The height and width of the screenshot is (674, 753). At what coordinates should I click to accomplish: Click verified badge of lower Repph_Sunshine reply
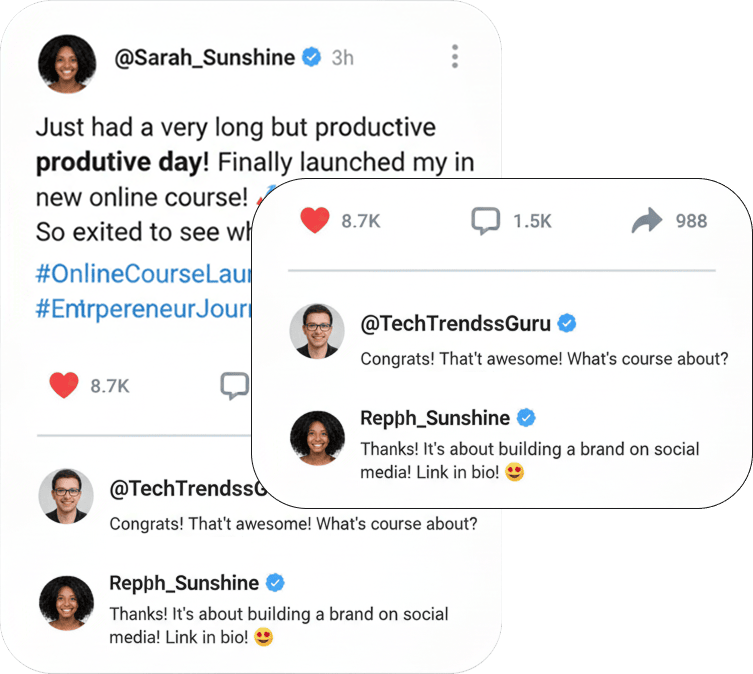coord(275,583)
